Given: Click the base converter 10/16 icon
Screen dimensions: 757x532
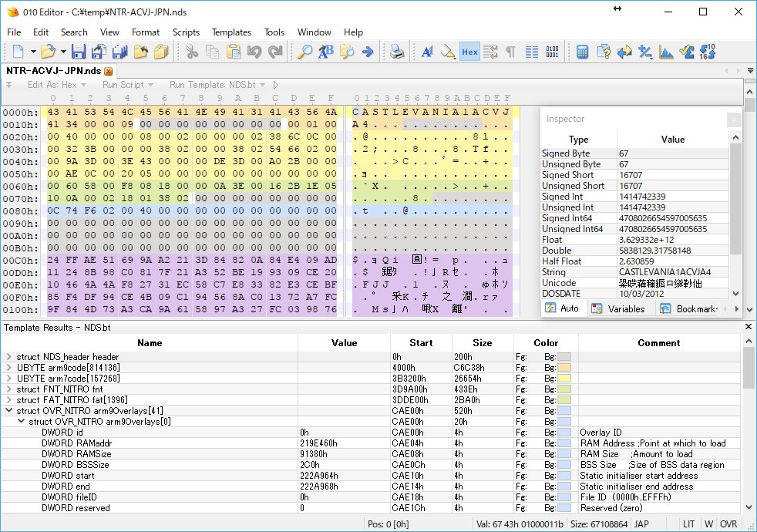Looking at the screenshot, I should (707, 52).
